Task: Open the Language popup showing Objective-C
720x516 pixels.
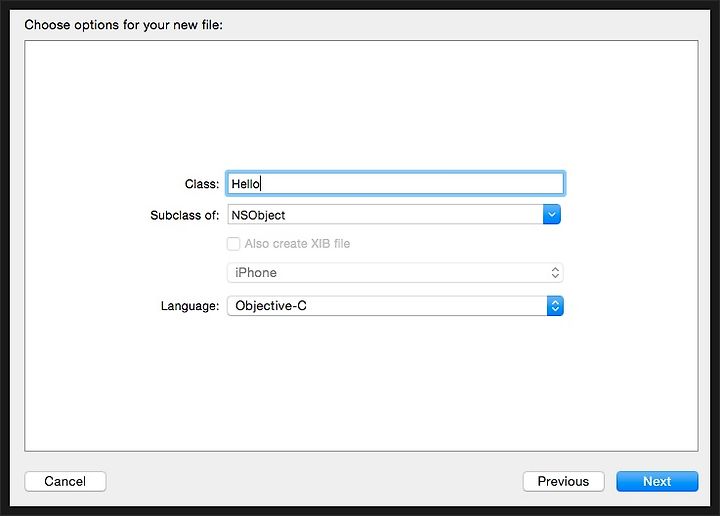Action: coord(395,306)
